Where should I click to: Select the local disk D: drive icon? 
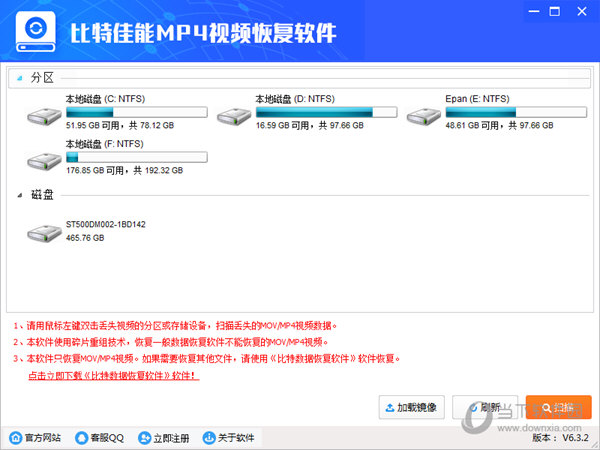[234, 116]
